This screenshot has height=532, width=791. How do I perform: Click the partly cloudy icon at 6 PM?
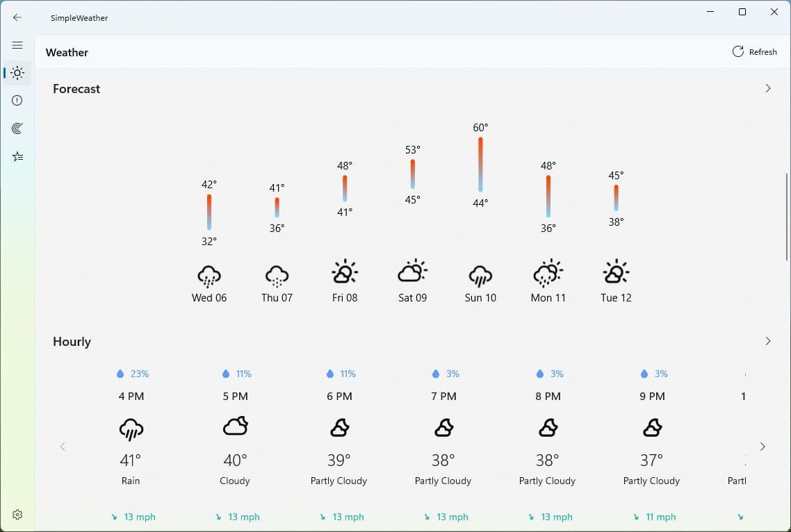[339, 428]
